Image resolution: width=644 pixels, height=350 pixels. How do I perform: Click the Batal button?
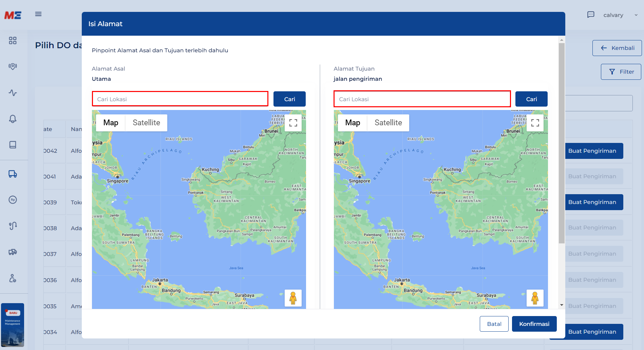point(494,324)
